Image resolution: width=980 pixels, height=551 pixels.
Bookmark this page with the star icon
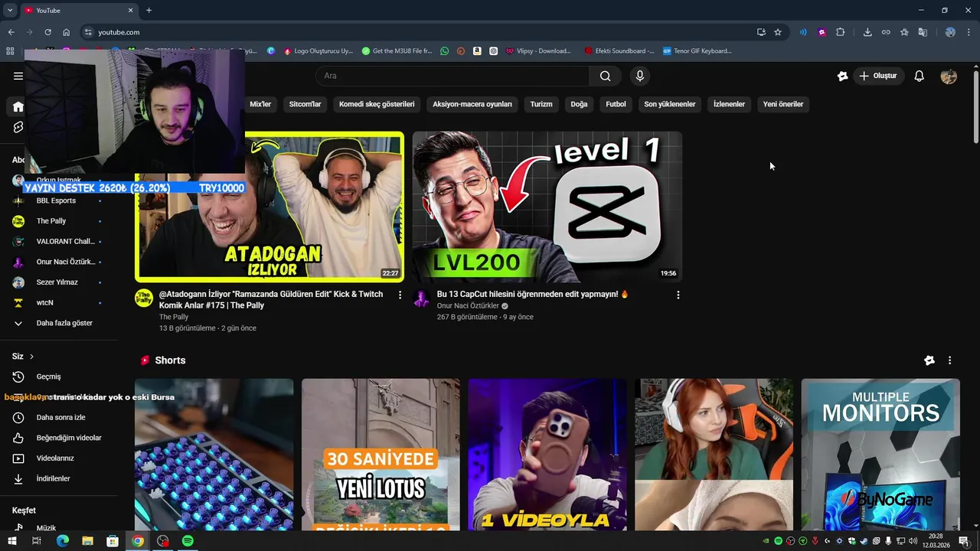click(x=778, y=32)
